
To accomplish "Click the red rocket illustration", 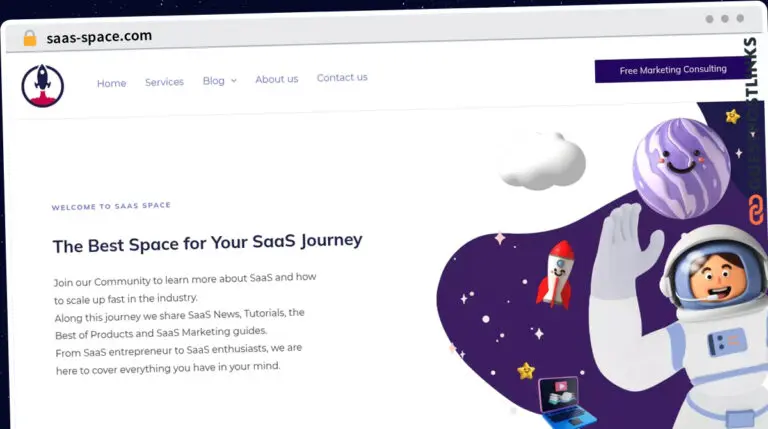I will pos(557,273).
